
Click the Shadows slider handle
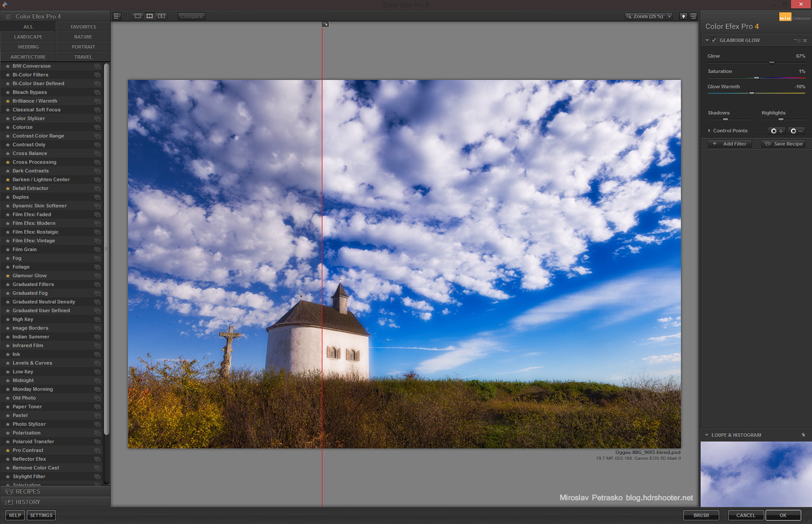(x=725, y=119)
